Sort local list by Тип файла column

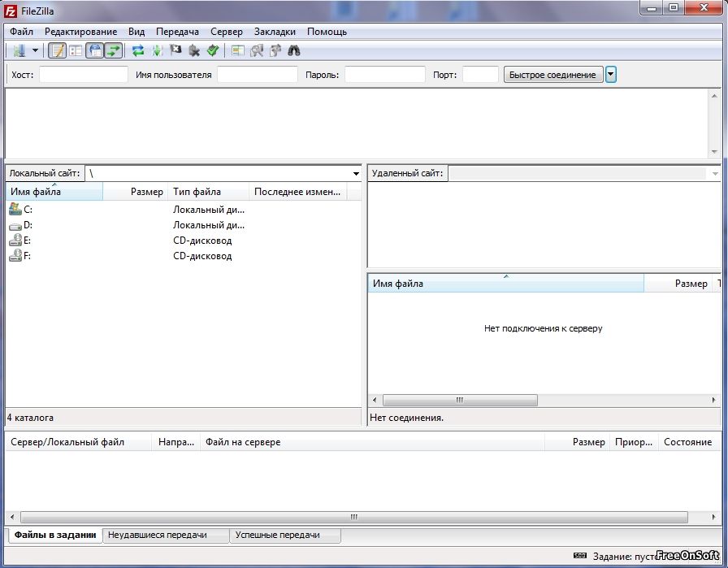click(209, 192)
